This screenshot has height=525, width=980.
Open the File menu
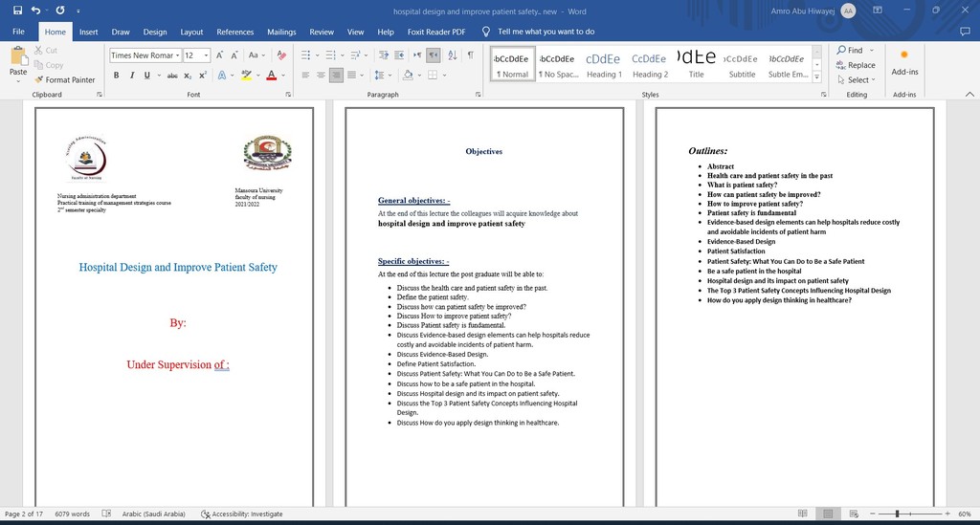pyautogui.click(x=19, y=32)
